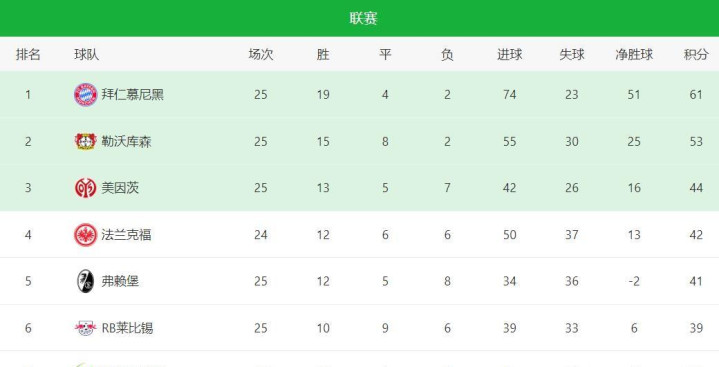Click the 排名 column header
The width and height of the screenshot is (719, 367).
click(x=28, y=55)
